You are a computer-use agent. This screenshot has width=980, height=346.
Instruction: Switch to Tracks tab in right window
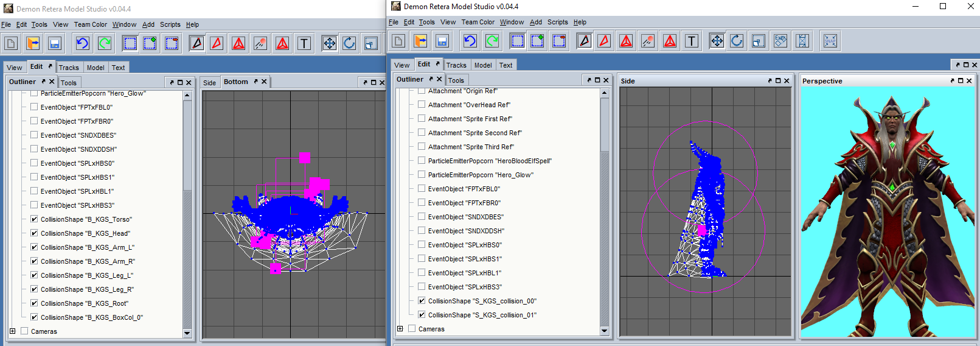point(456,65)
